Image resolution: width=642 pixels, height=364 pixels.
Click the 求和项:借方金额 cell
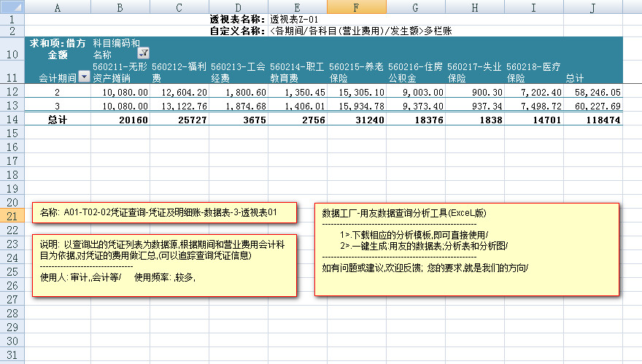58,49
